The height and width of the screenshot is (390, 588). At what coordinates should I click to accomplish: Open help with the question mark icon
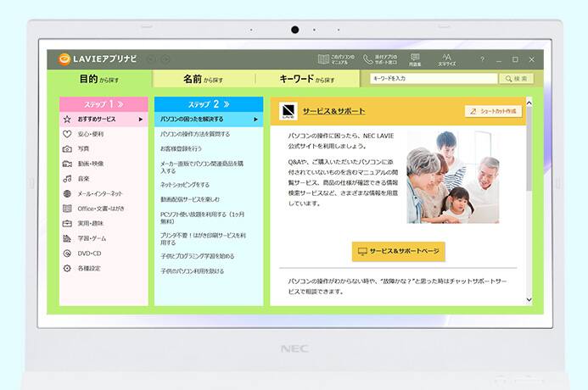(x=482, y=59)
